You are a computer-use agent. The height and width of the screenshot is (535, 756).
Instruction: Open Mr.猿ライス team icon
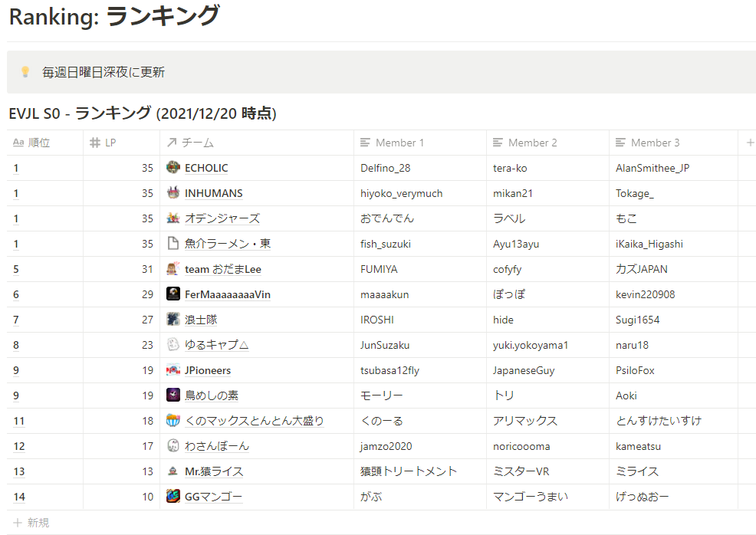pos(173,471)
